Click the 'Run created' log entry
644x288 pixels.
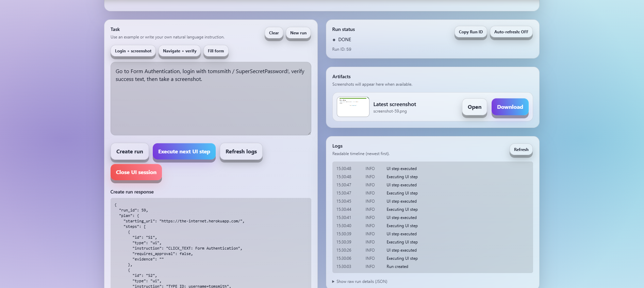coord(397,267)
